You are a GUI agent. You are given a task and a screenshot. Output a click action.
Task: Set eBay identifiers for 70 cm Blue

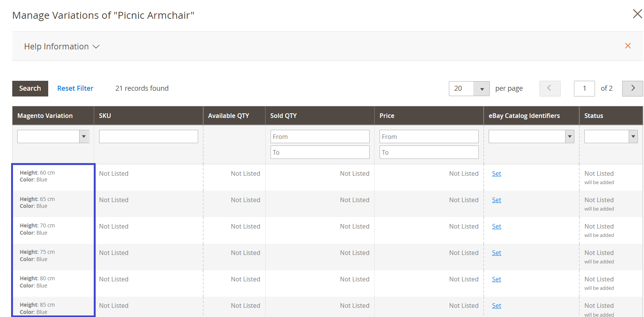[496, 227]
